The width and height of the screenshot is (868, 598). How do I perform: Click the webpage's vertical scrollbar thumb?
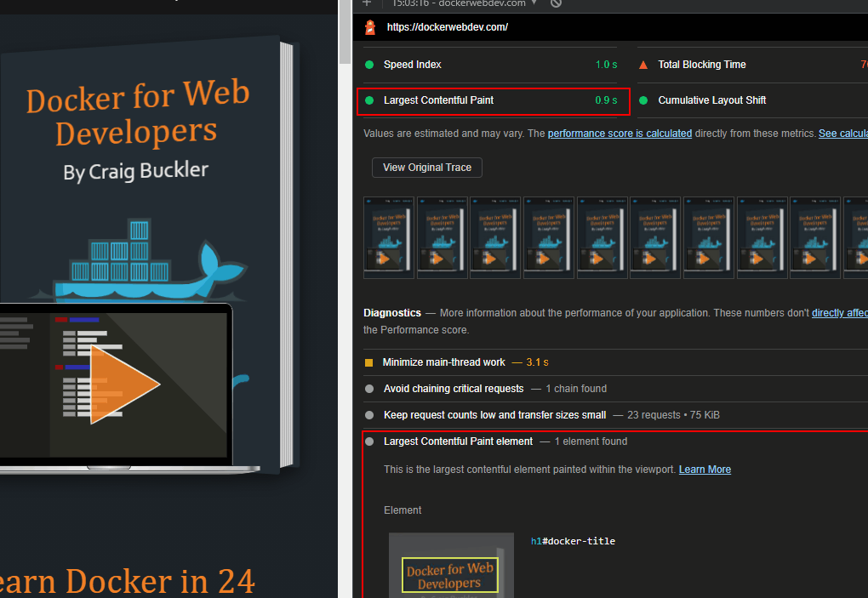[x=345, y=31]
